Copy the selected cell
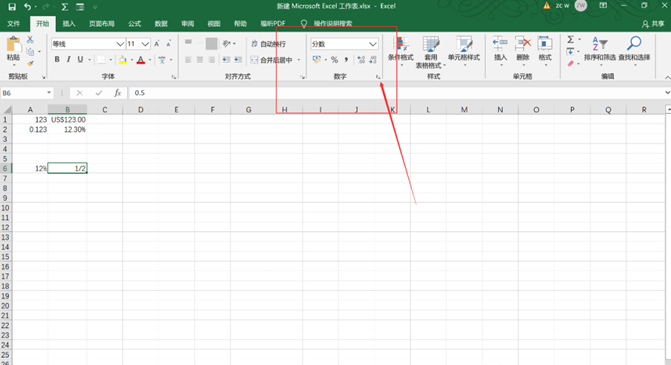This screenshot has width=671, height=365. 30,52
